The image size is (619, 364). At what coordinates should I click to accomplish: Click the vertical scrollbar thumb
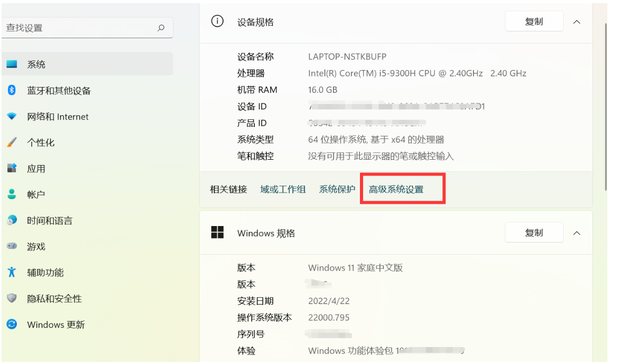pos(606,107)
